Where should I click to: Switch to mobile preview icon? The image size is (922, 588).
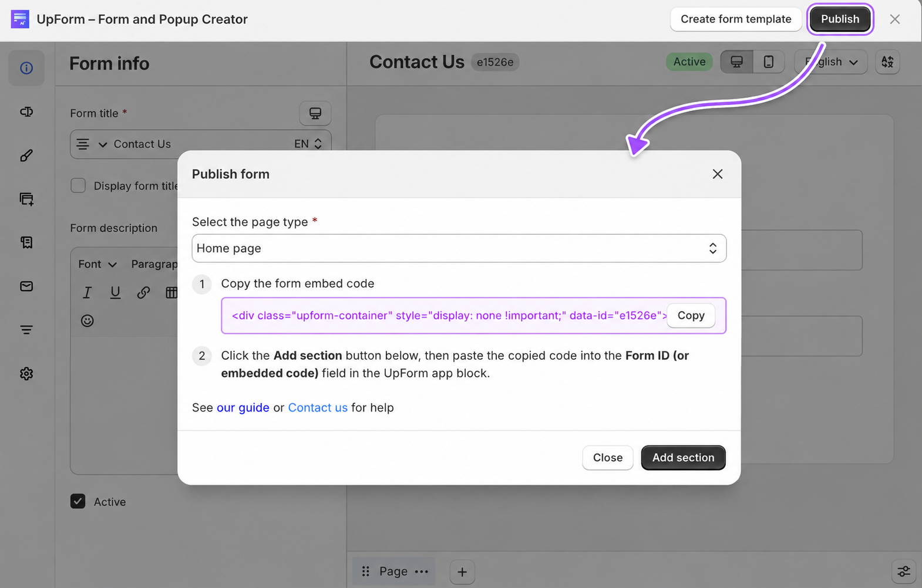pyautogui.click(x=768, y=62)
